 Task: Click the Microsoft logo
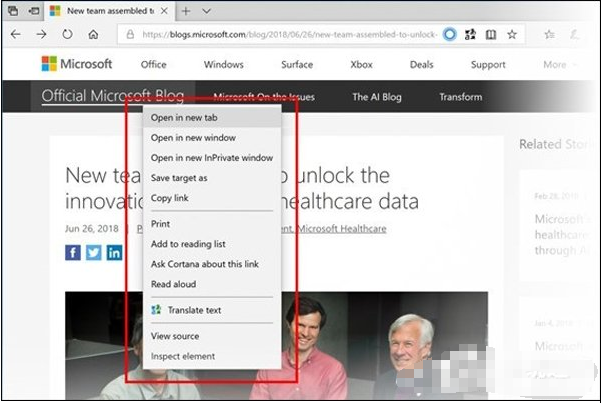(77, 64)
